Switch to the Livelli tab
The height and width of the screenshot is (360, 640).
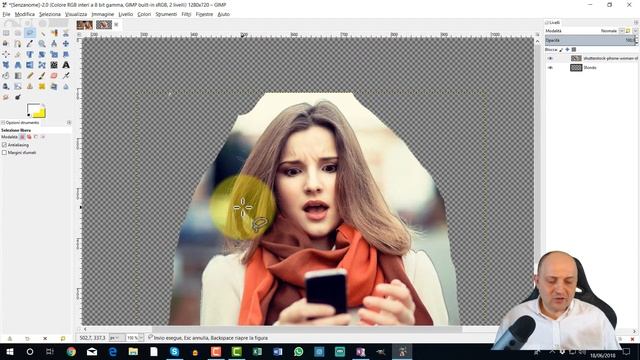[552, 22]
